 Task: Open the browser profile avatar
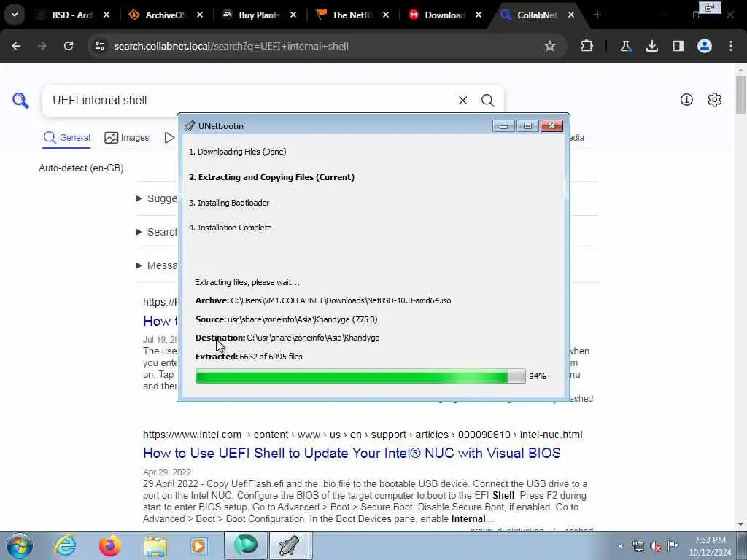point(705,46)
